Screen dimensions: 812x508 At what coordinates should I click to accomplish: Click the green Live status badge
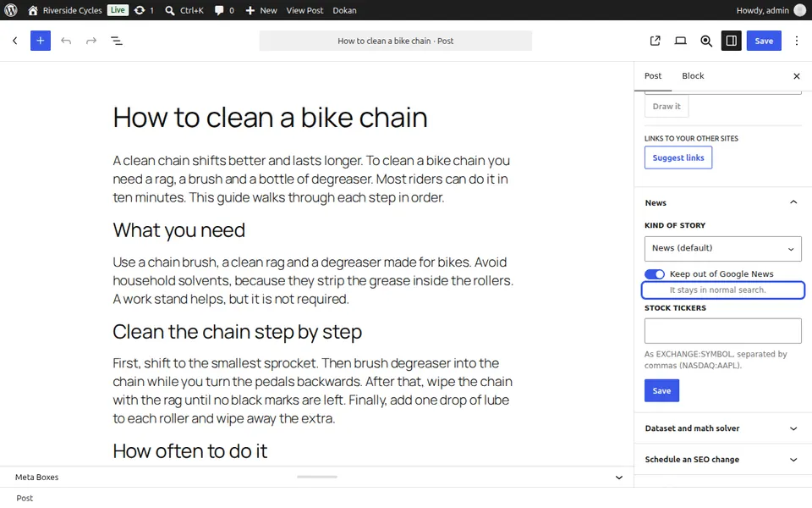(x=118, y=10)
